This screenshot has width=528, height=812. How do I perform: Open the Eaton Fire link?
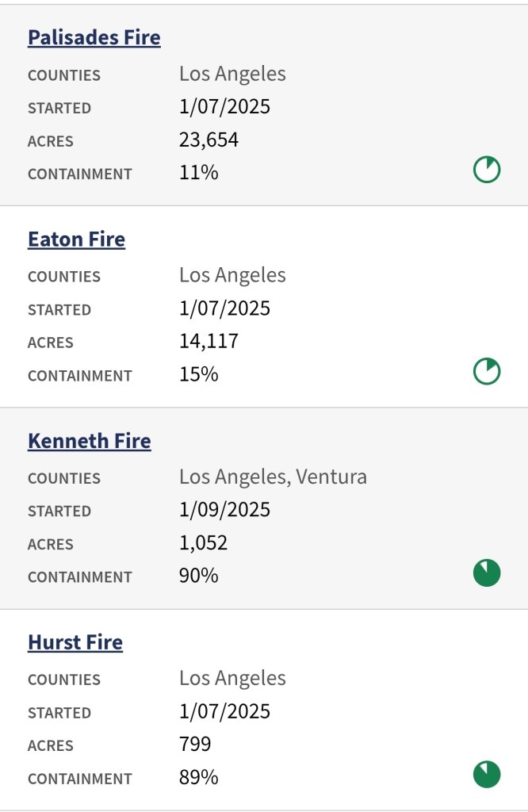pyautogui.click(x=76, y=239)
